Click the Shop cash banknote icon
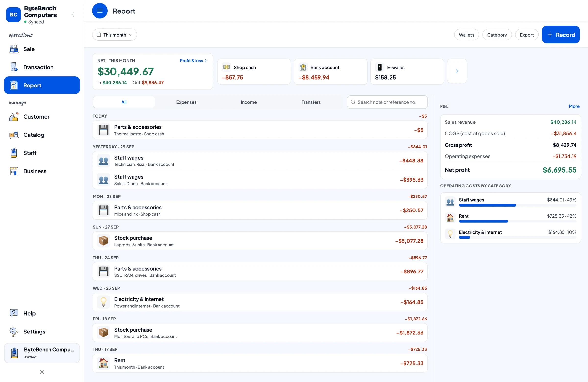The height and width of the screenshot is (382, 588). [x=226, y=67]
